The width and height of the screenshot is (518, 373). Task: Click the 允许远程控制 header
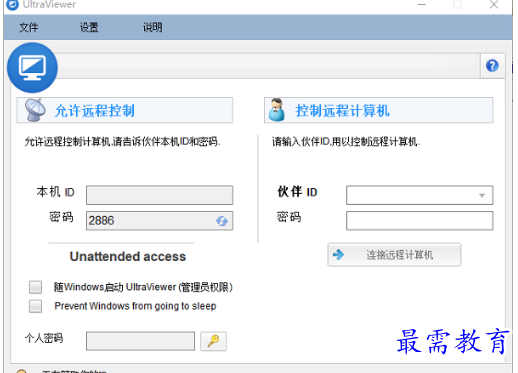click(125, 110)
